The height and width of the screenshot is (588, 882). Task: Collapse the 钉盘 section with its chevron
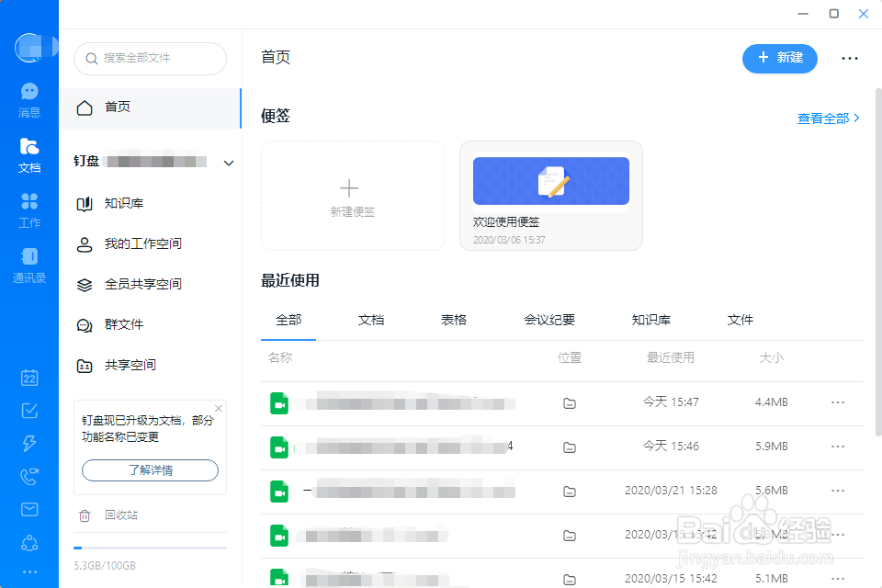tap(228, 162)
